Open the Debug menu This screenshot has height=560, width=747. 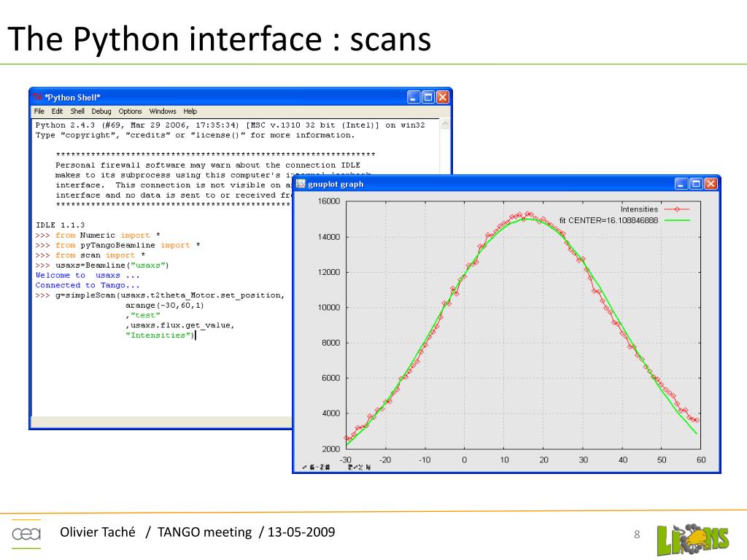pyautogui.click(x=101, y=112)
